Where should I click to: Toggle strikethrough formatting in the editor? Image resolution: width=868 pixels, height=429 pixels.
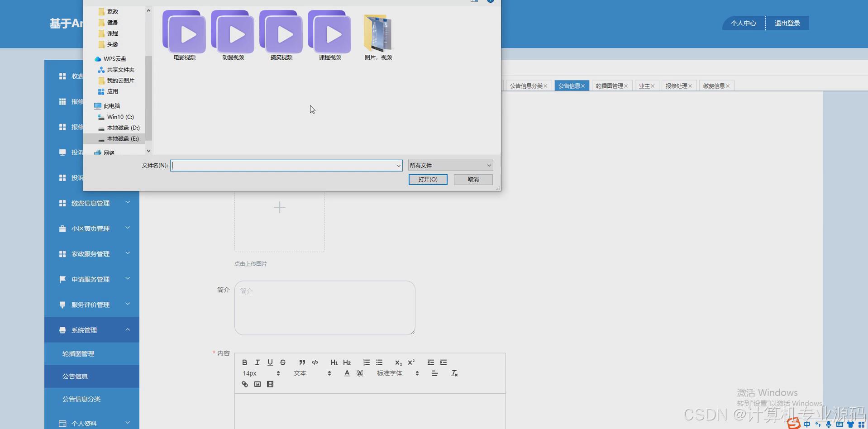coord(282,362)
